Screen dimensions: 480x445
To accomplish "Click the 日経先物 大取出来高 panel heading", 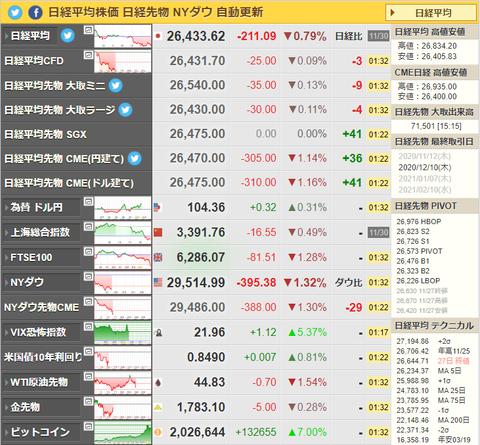I will point(434,112).
